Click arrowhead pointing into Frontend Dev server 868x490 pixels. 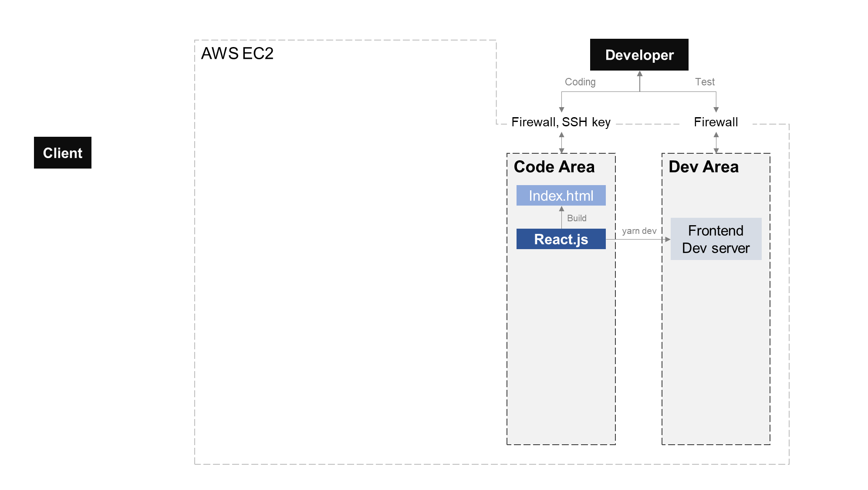[667, 239]
